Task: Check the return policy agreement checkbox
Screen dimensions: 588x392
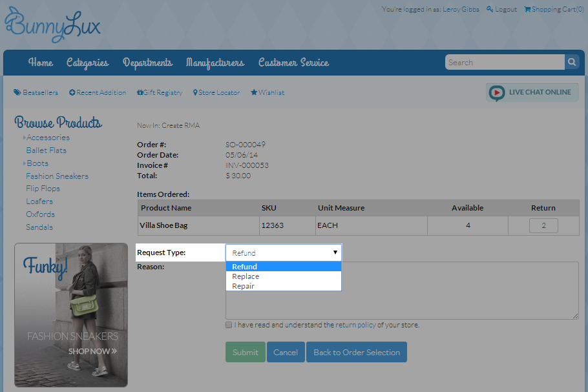Action: pyautogui.click(x=229, y=325)
